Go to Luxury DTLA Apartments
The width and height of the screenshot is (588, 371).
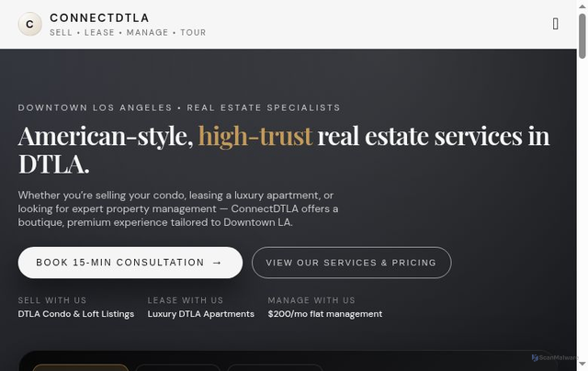tap(201, 314)
